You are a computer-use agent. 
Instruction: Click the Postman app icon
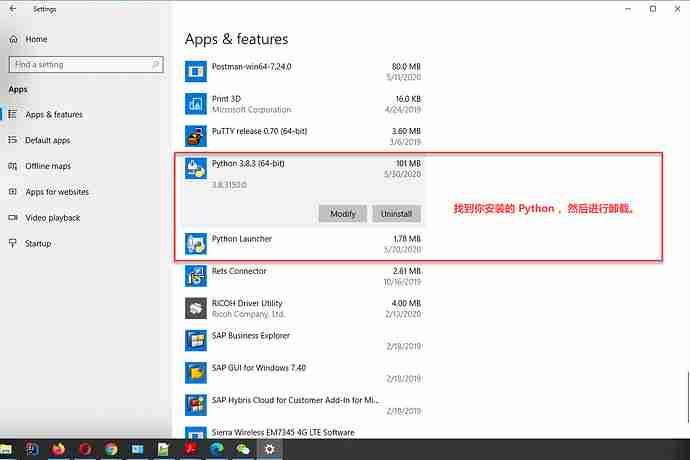coord(196,71)
